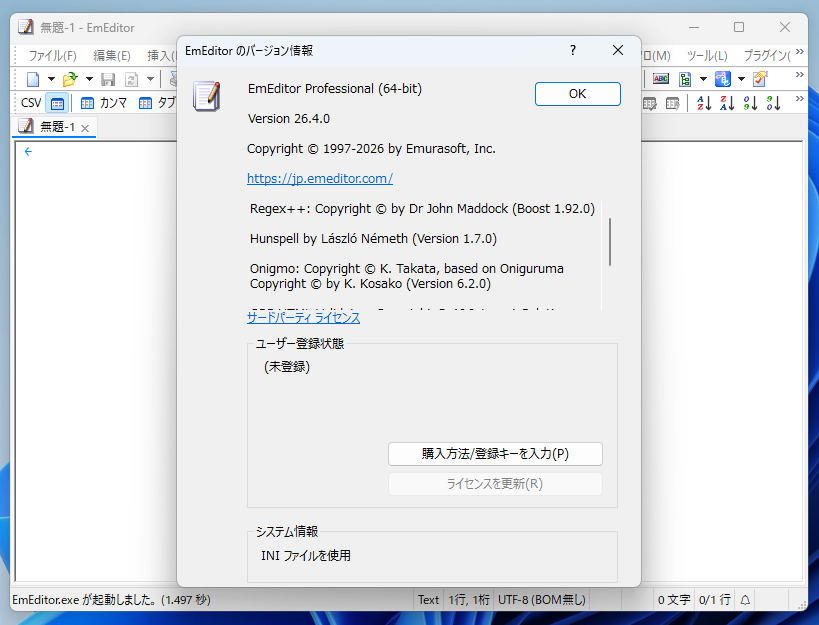This screenshot has height=625, width=819.
Task: Expand the menu bar overflow chevron
Action: pyautogui.click(x=800, y=52)
